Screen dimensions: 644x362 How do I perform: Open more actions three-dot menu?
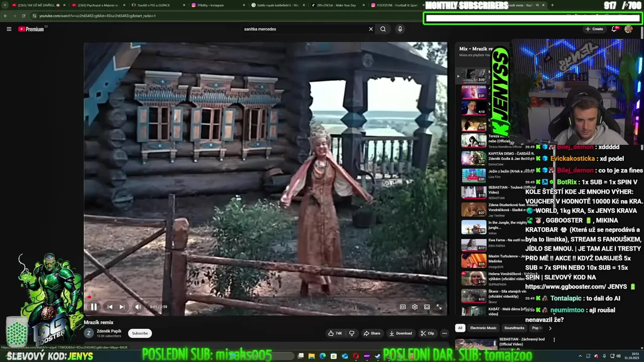(444, 333)
